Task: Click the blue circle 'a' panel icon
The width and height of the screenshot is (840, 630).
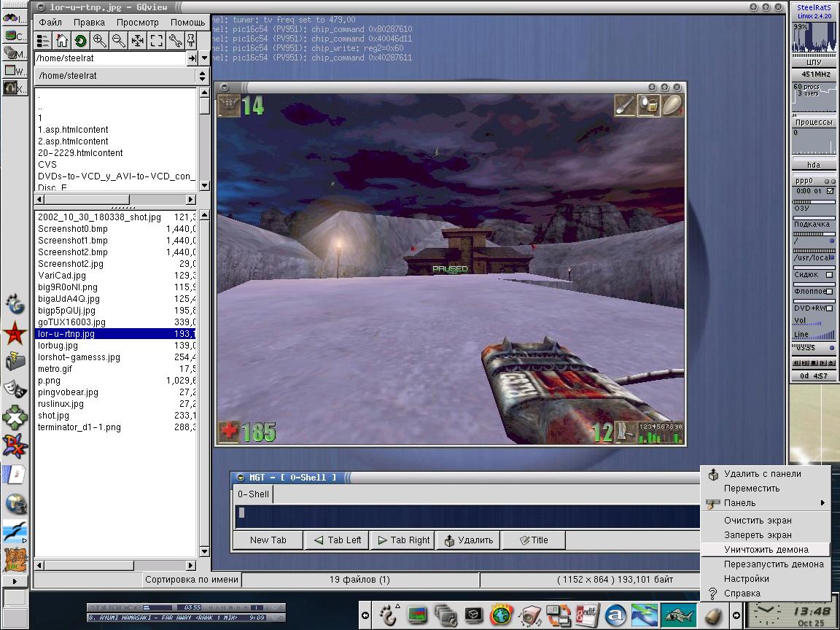Action: pyautogui.click(x=615, y=615)
